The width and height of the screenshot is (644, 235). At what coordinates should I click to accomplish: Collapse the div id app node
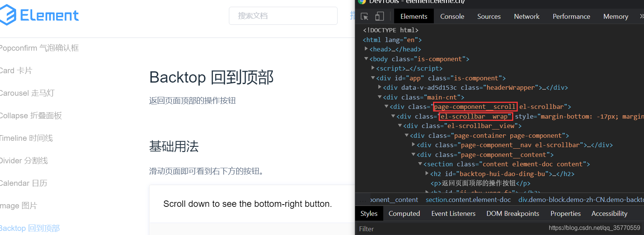[373, 78]
